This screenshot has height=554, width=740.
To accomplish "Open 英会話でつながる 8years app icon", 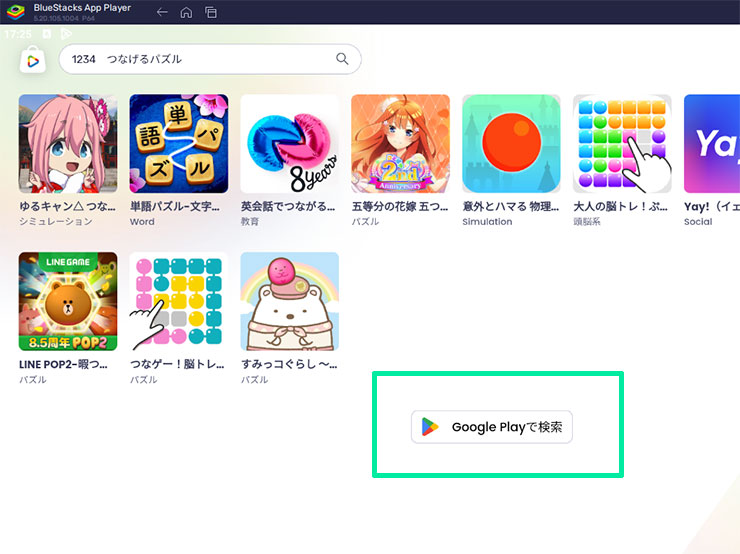I will 290,143.
